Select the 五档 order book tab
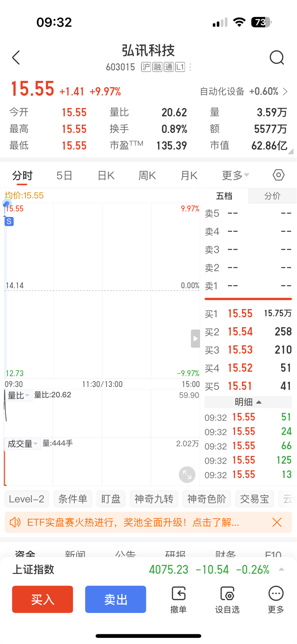297x644 pixels. click(224, 196)
